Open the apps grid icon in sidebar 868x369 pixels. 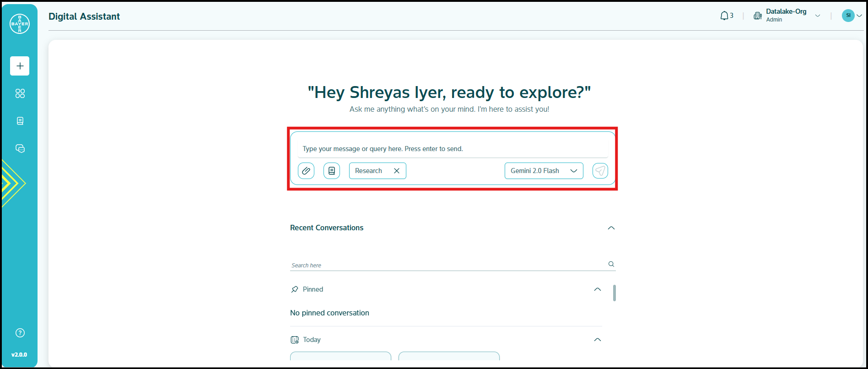coord(20,93)
